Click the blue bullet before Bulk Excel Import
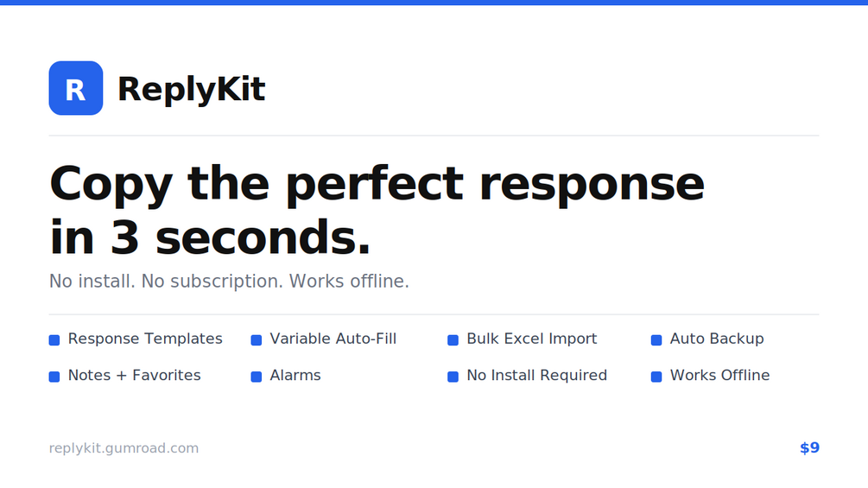The image size is (868, 488). point(453,339)
